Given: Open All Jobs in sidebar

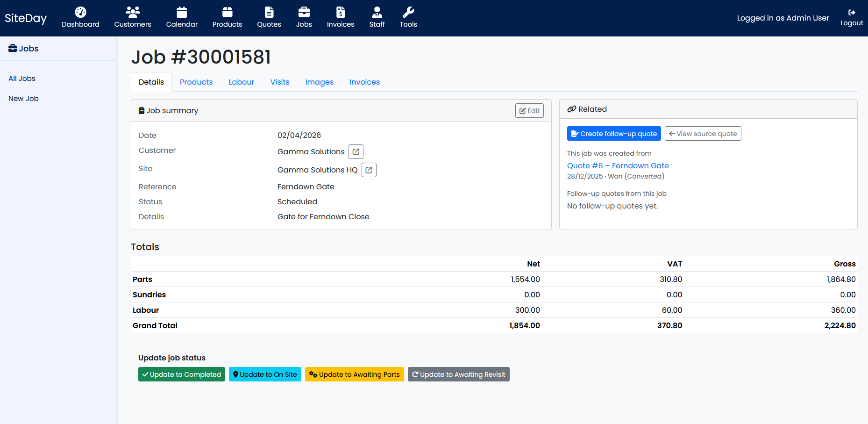Looking at the screenshot, I should point(22,79).
